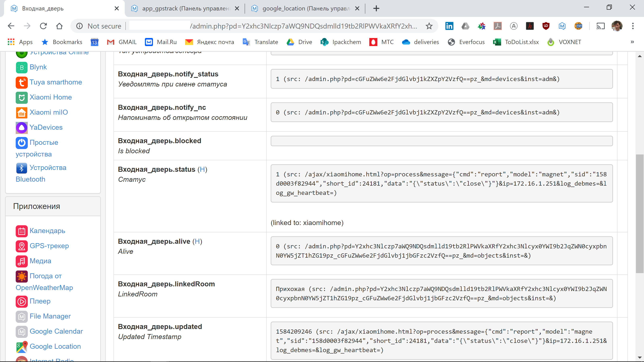Click the (H) link beside Входная_дверь.status
The image size is (644, 362).
pos(202,169)
